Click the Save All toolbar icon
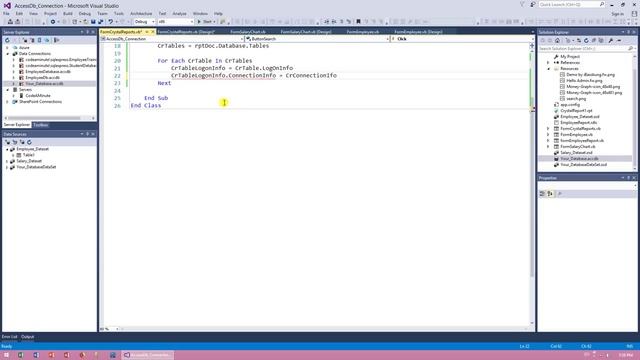This screenshot has width=640, height=360. pos(100,22)
